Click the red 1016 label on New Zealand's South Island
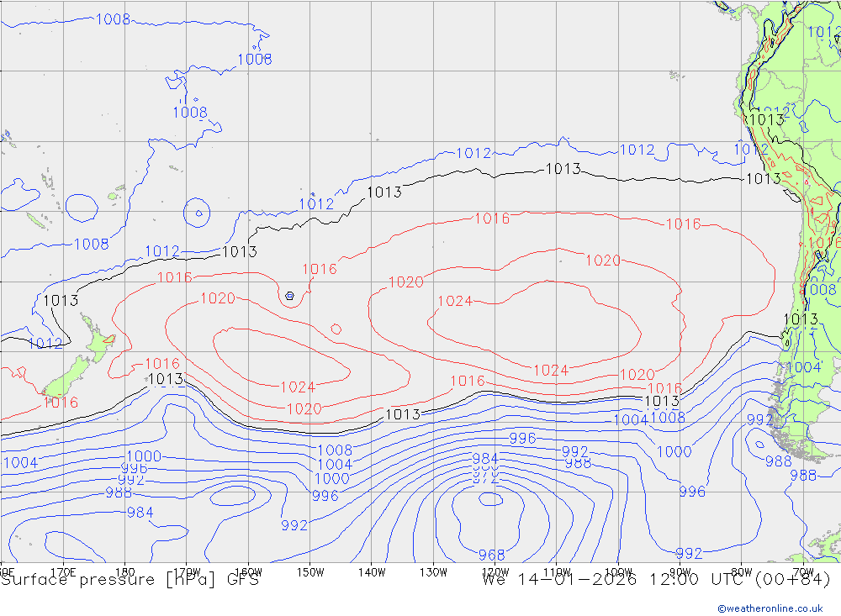The image size is (841, 616). (x=61, y=402)
